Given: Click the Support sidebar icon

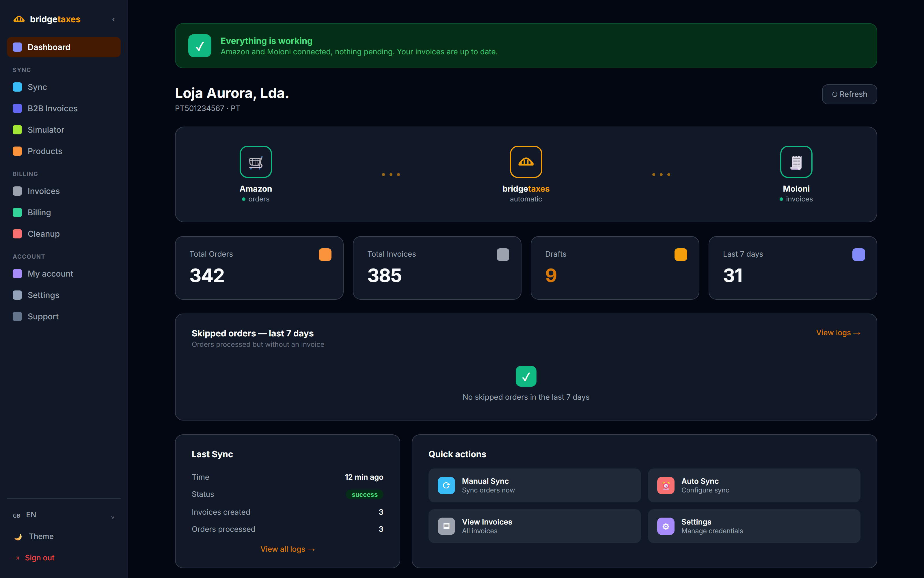Looking at the screenshot, I should [x=17, y=316].
